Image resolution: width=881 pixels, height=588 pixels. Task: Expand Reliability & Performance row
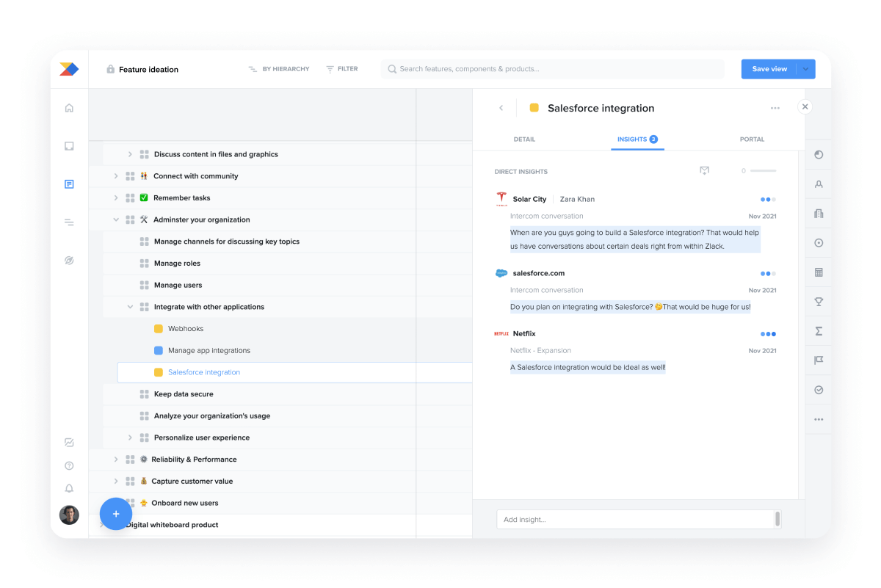click(115, 460)
